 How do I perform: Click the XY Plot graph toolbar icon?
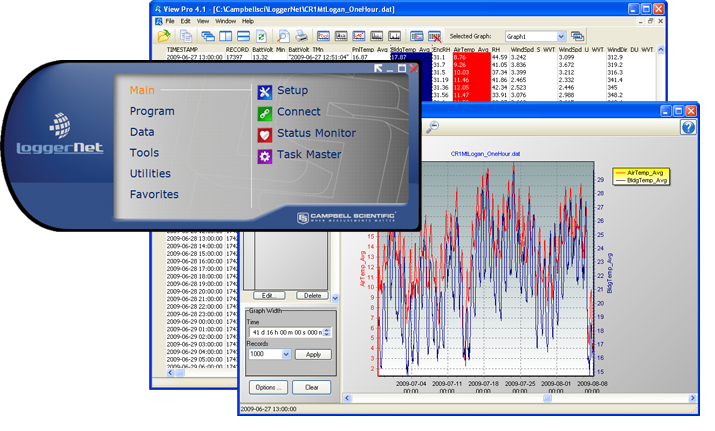coord(359,36)
